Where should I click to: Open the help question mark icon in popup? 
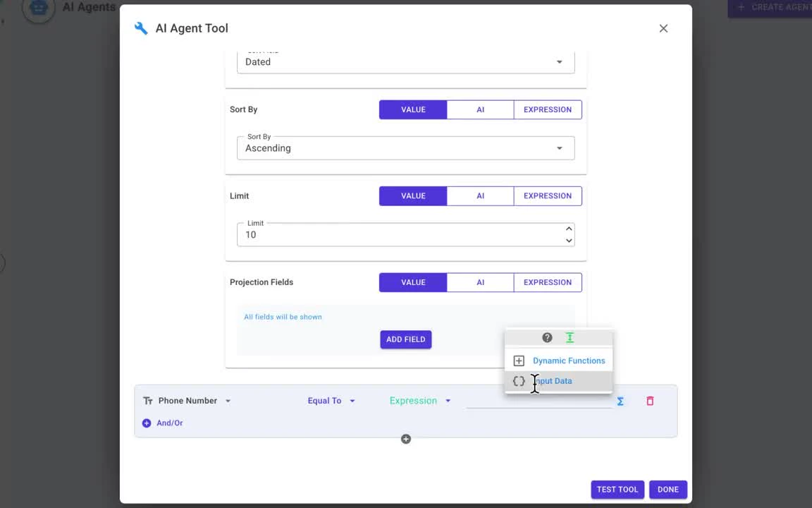coord(547,337)
